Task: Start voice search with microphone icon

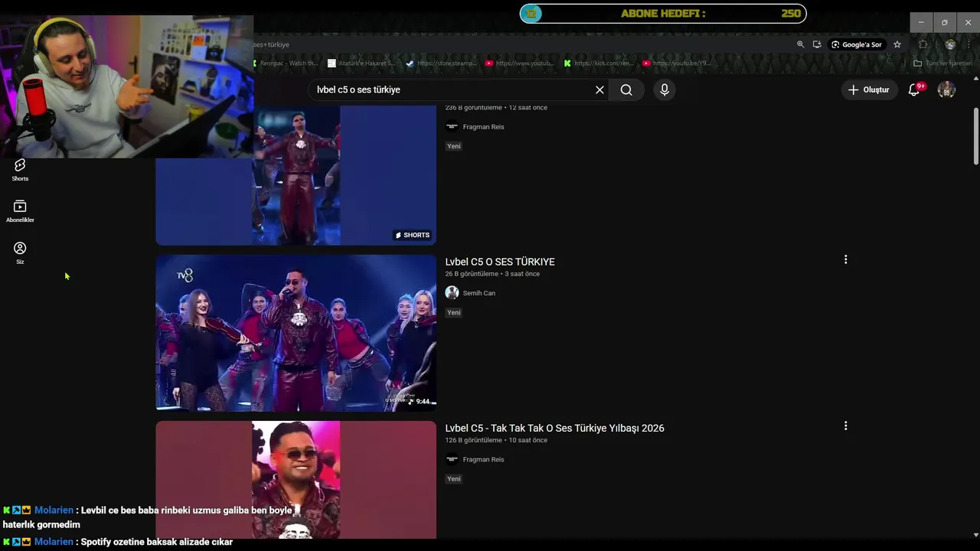Action: (664, 90)
